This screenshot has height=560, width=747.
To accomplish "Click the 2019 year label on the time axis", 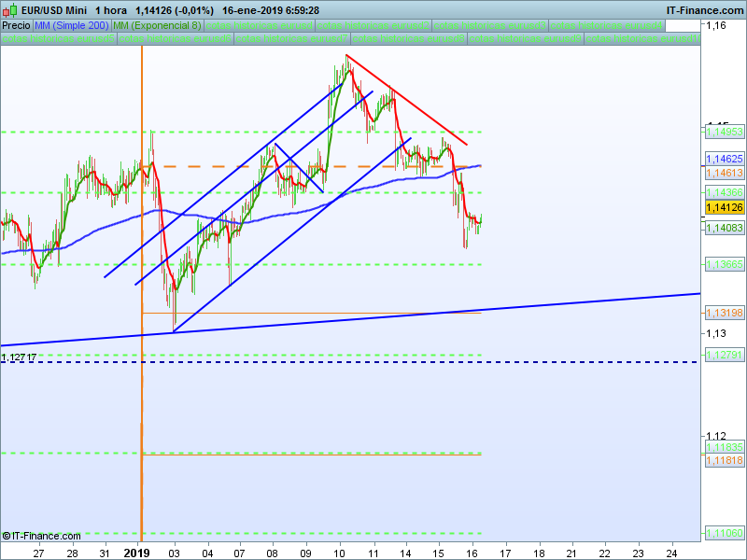I will click(x=136, y=553).
